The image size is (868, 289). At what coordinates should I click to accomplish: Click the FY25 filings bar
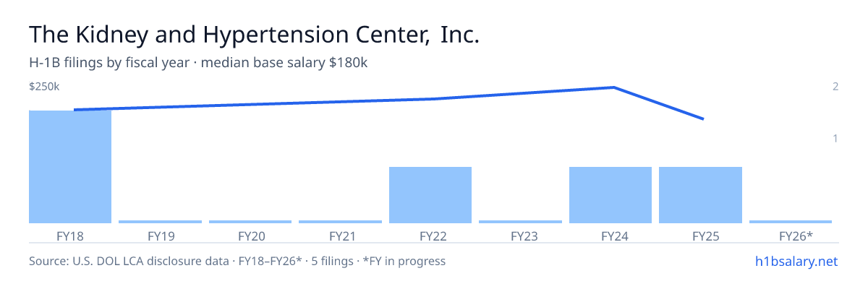point(700,195)
